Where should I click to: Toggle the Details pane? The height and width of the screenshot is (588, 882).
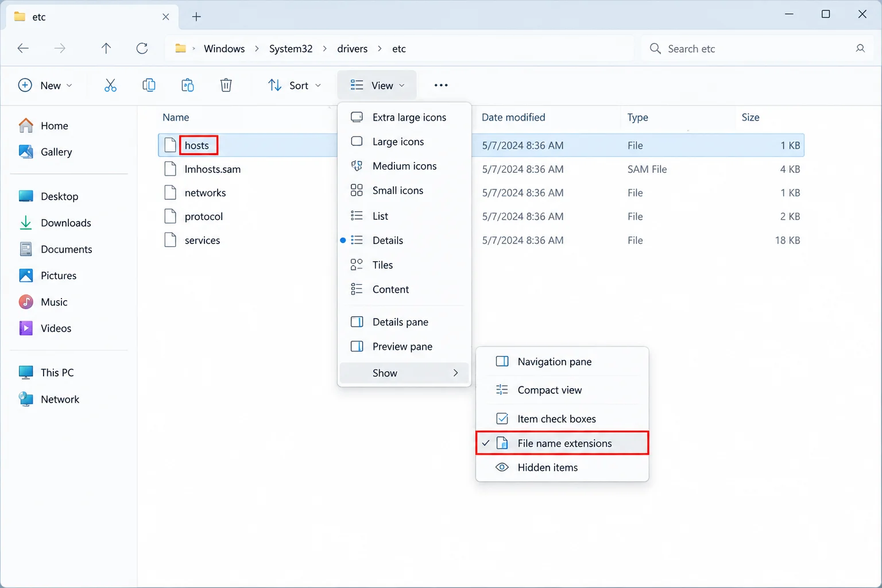[404, 322]
